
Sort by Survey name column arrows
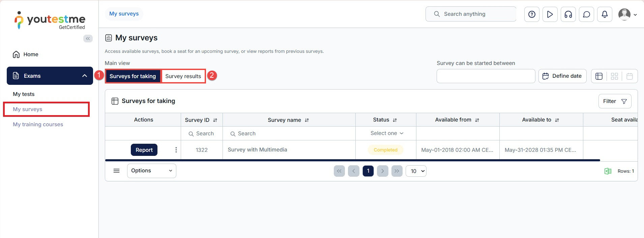click(307, 120)
